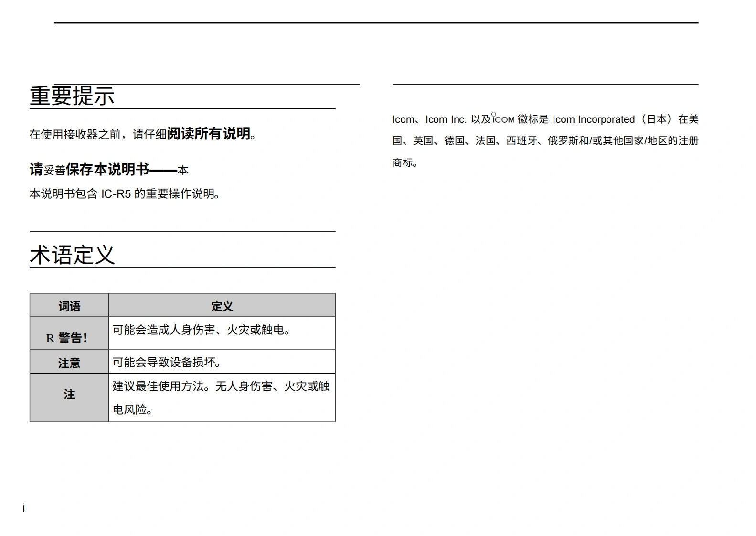This screenshot has height=536, width=756.
Task: Select the 词语 table header cell
Action: point(69,306)
